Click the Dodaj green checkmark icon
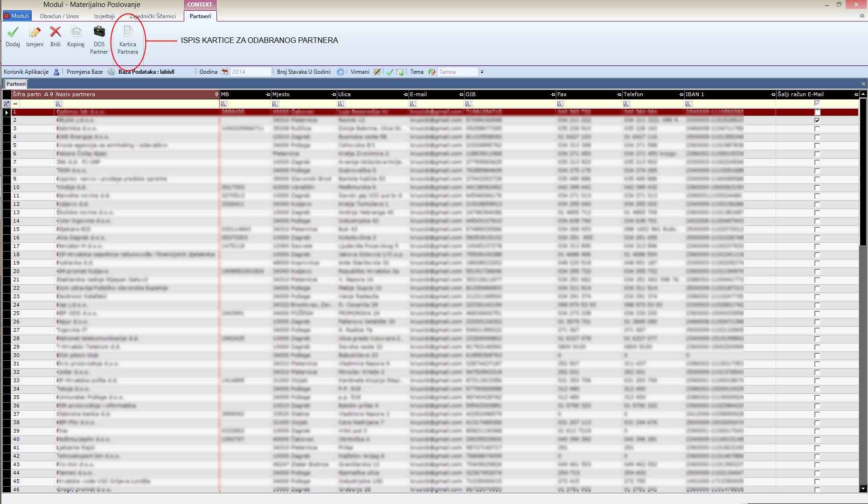Viewport: 868px width, 504px height. (13, 32)
